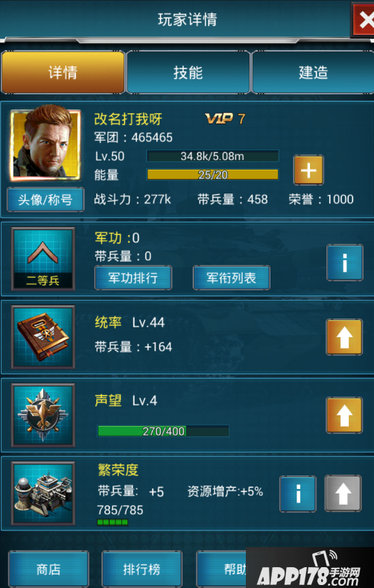Open the 军功排行 ranking button
The image size is (374, 588).
coord(133,278)
